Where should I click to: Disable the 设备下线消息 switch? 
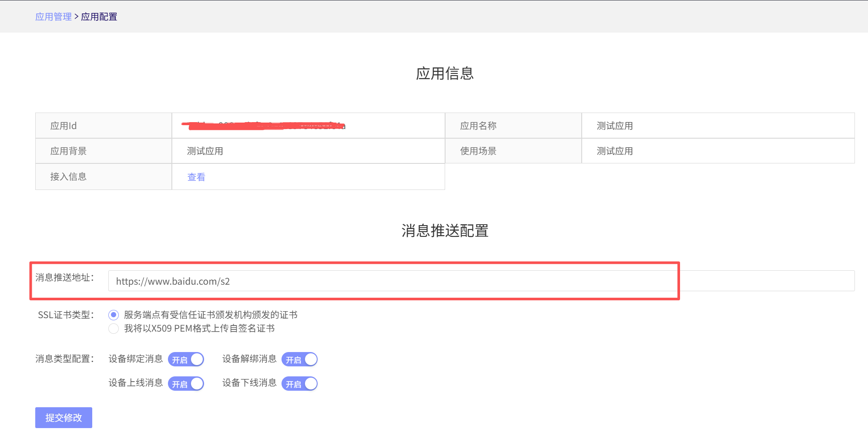click(299, 384)
